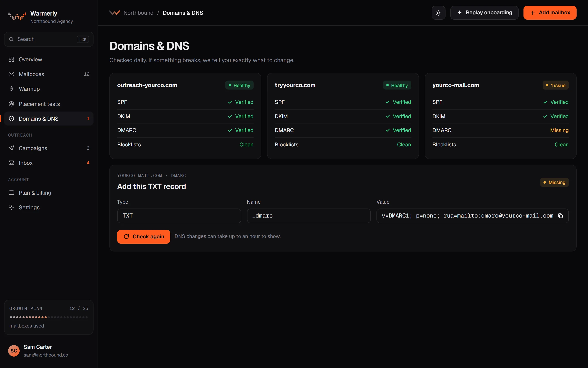Click the Domains & DNS shield icon
588x368 pixels.
11,119
